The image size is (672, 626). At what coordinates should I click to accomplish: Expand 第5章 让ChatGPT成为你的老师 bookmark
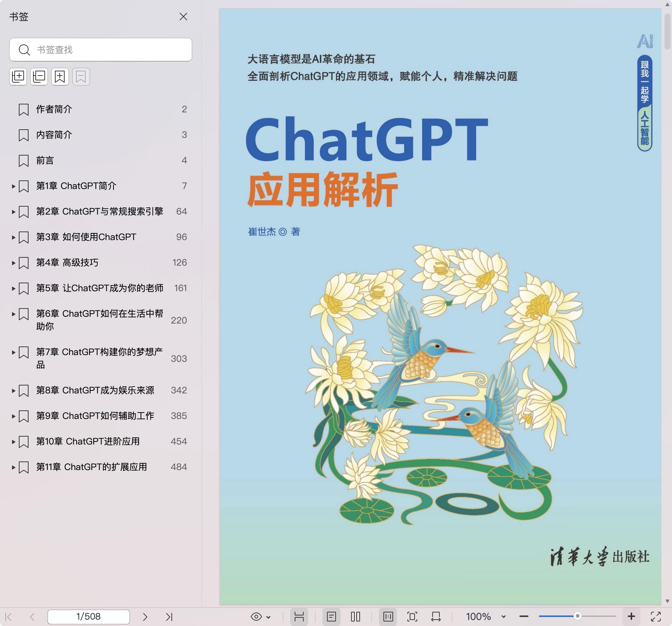pos(14,288)
